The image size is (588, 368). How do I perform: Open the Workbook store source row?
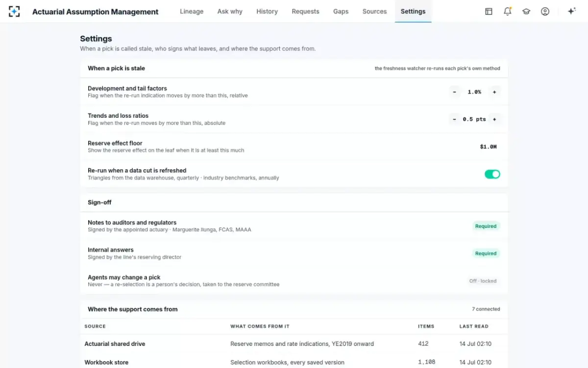click(x=294, y=362)
